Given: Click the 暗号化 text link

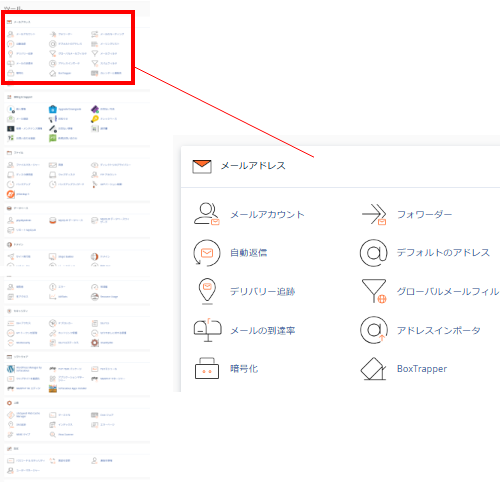Looking at the screenshot, I should pyautogui.click(x=244, y=369).
